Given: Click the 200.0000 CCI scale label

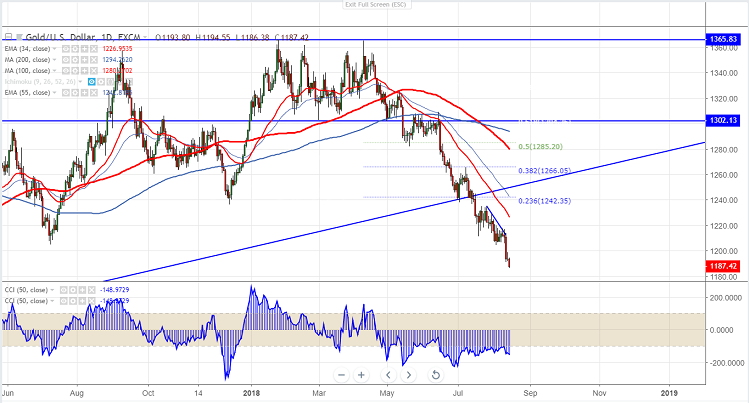Looking at the screenshot, I should point(726,297).
